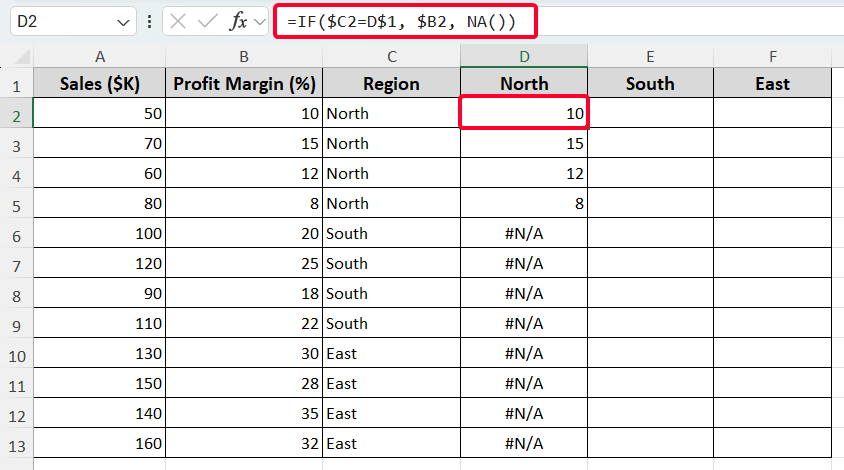Click the Cancel (X) icon in formula bar
This screenshot has height=470, width=844.
(x=179, y=21)
